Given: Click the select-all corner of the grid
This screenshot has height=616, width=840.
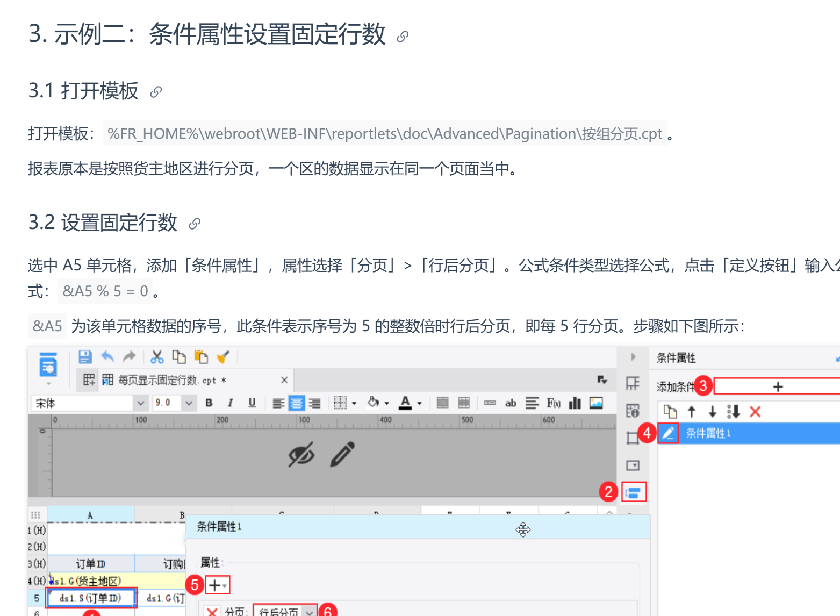Looking at the screenshot, I should click(36, 514).
